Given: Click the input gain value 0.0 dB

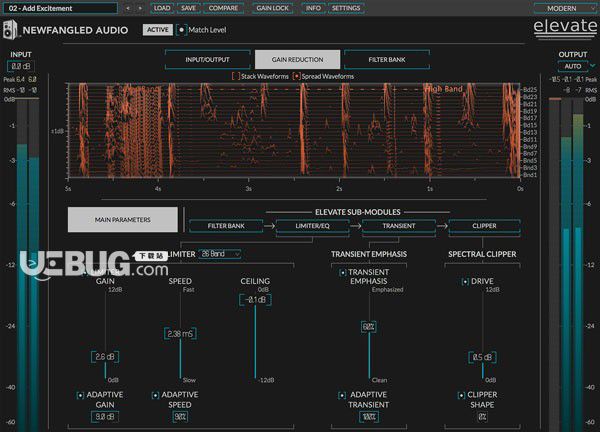Looking at the screenshot, I should 21,66.
